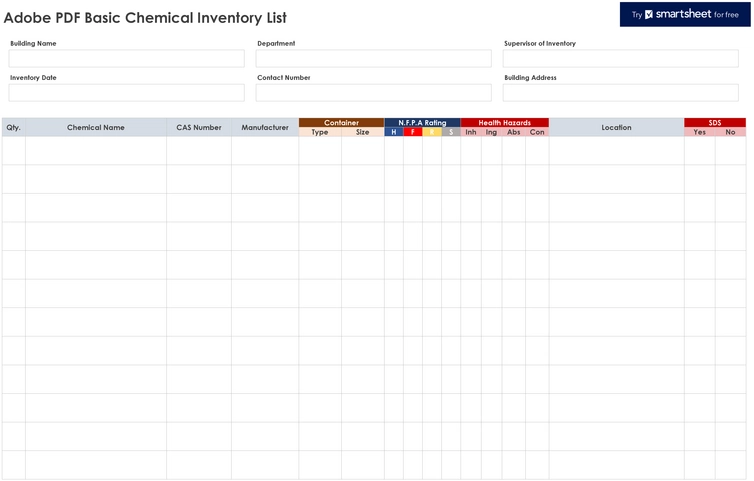Click the red F rating cell
The width and height of the screenshot is (754, 481).
(x=413, y=132)
